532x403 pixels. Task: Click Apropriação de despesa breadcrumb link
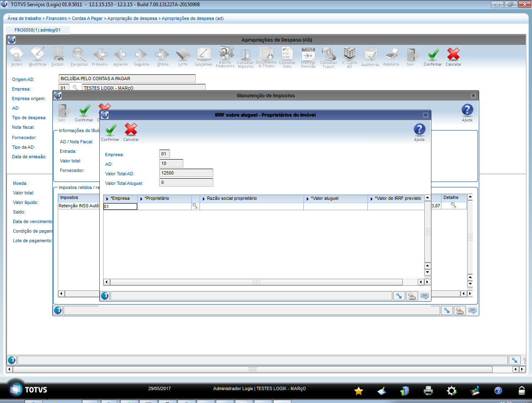pyautogui.click(x=132, y=18)
